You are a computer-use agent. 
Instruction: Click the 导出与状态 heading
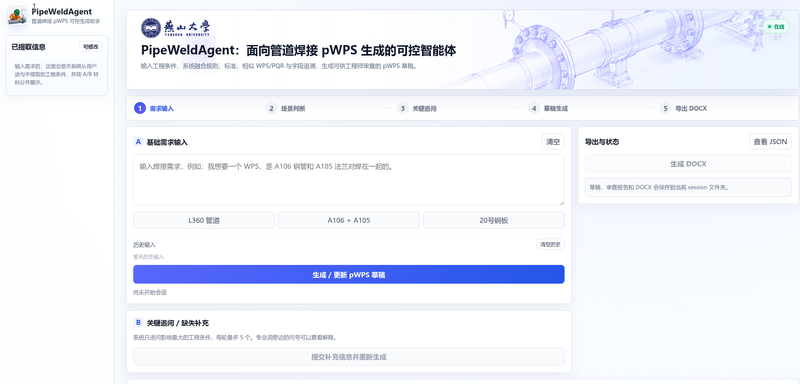coord(602,142)
